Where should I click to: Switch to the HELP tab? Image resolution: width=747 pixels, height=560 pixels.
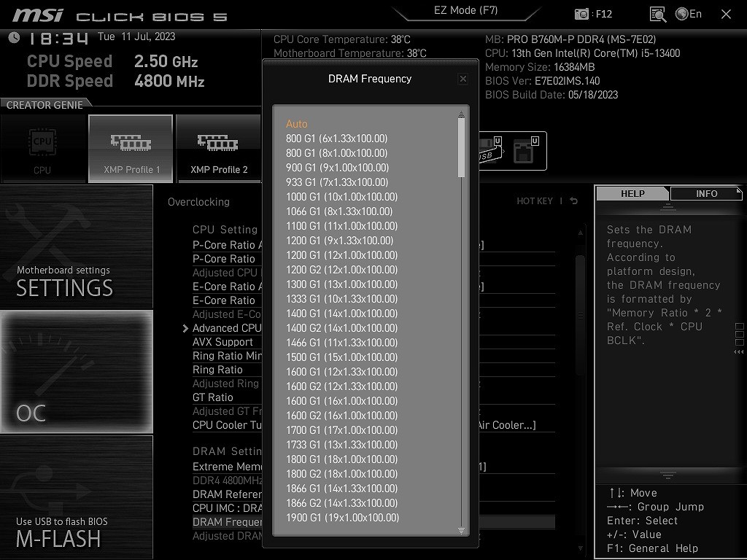point(632,194)
